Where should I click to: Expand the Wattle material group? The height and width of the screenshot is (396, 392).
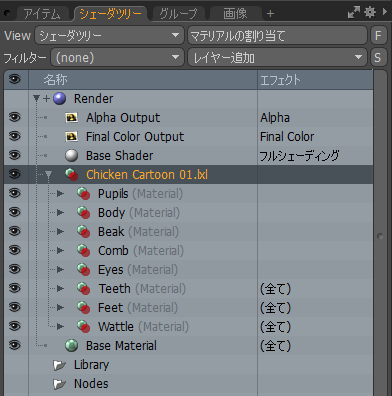[60, 326]
